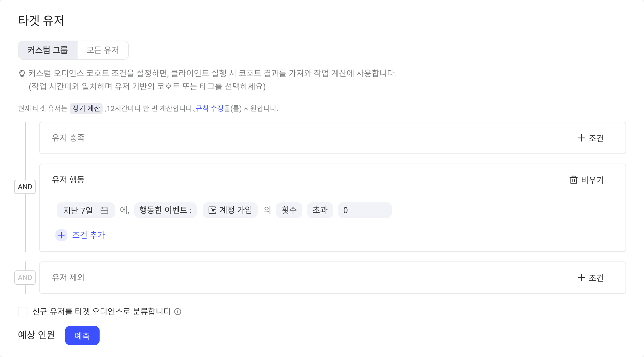Click the plus icon in 유저 충족 row
The height and width of the screenshot is (357, 644).
pos(581,138)
